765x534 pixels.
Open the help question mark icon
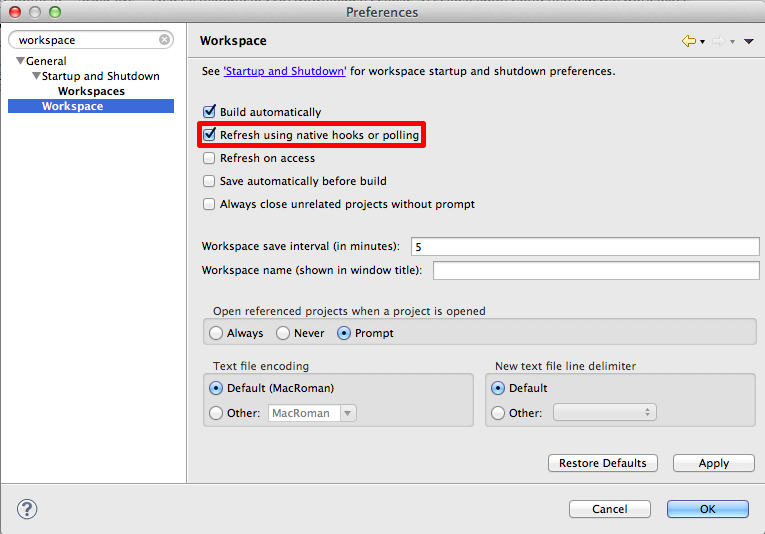(x=27, y=509)
